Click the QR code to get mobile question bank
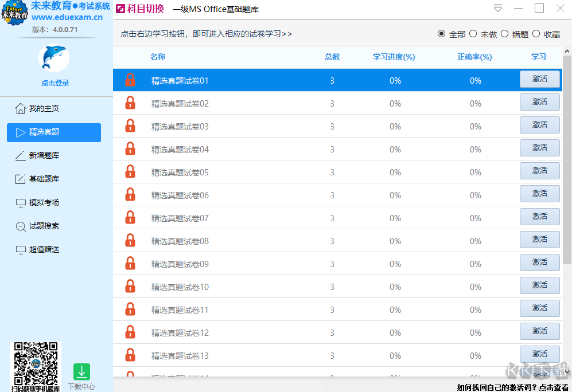Image resolution: width=572 pixels, height=392 pixels. [x=35, y=363]
